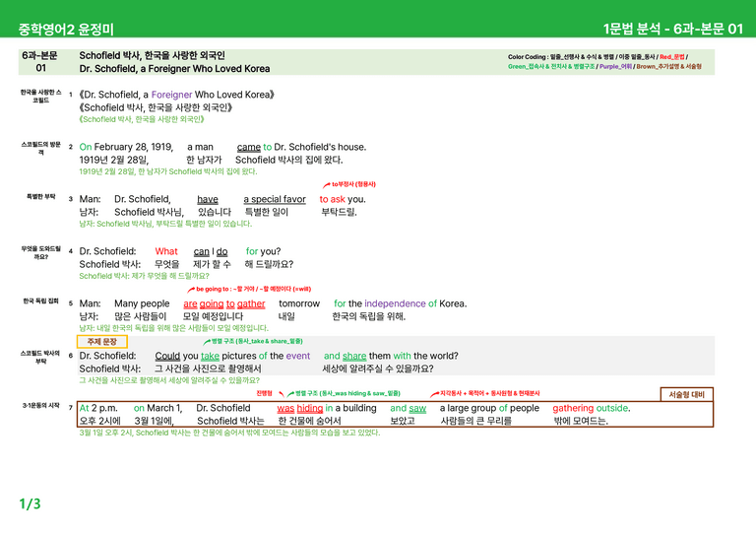Image resolution: width=756 pixels, height=535 pixels.
Task: Click the purple word "event" in sentence 6
Action: coord(298,356)
